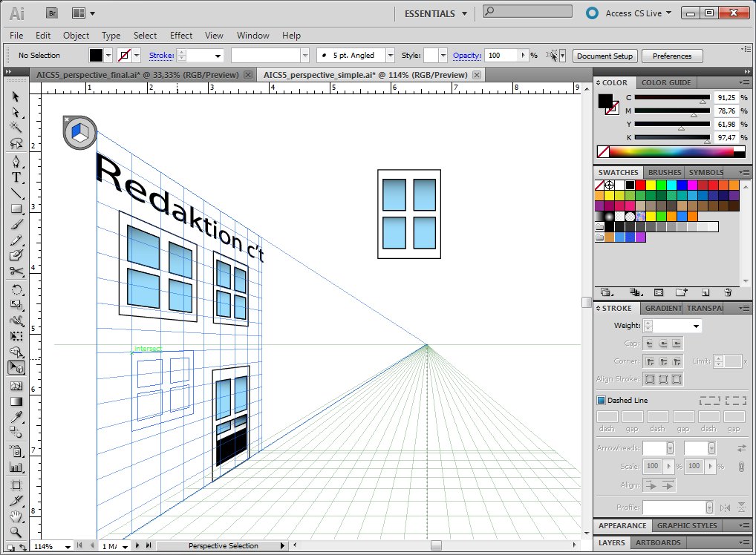Select the Type tool
Screen dimensions: 756x555
point(16,178)
